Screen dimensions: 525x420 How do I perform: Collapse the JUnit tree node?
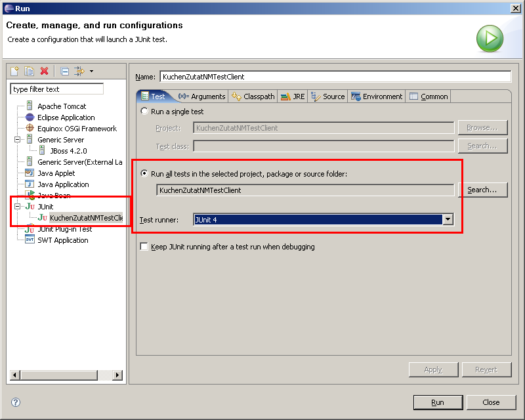(x=18, y=206)
